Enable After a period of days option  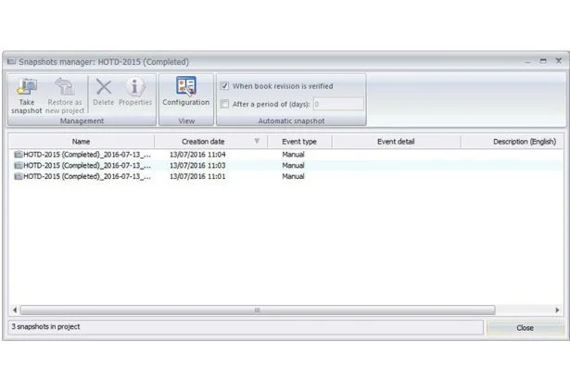click(x=225, y=104)
